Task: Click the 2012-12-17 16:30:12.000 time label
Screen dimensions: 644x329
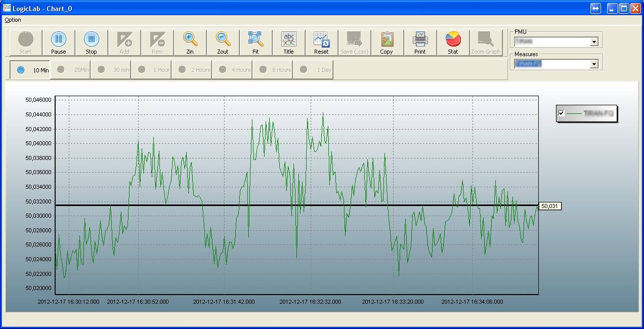Action: click(x=69, y=302)
